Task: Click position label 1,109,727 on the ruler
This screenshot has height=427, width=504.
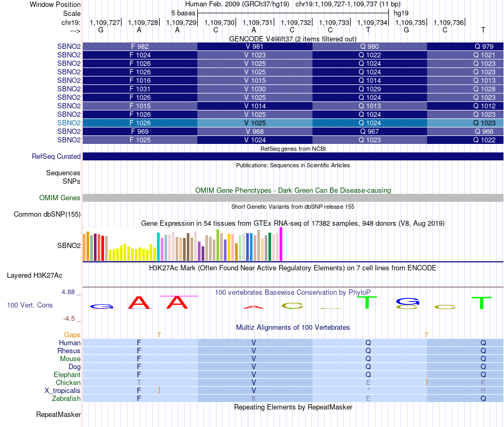Action: pos(105,22)
